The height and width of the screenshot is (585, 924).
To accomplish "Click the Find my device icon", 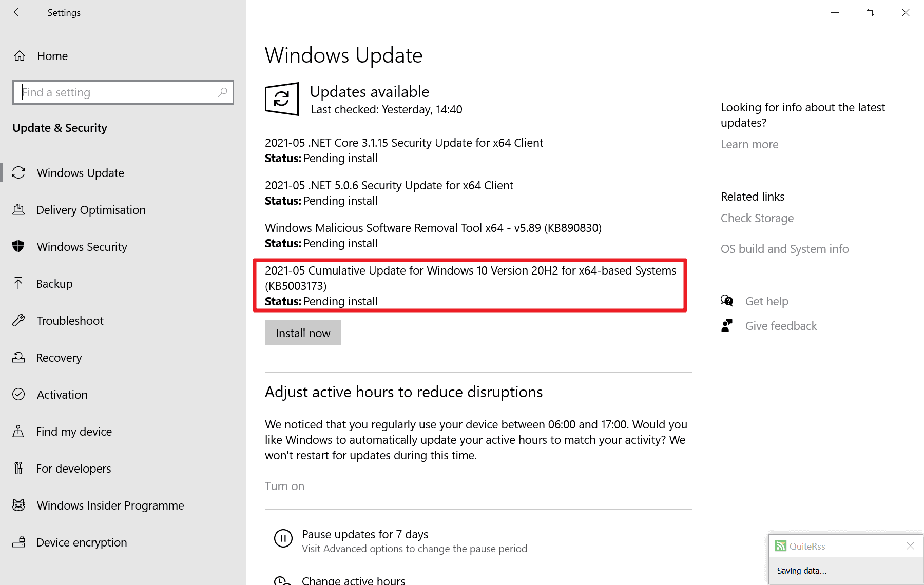I will pos(19,431).
